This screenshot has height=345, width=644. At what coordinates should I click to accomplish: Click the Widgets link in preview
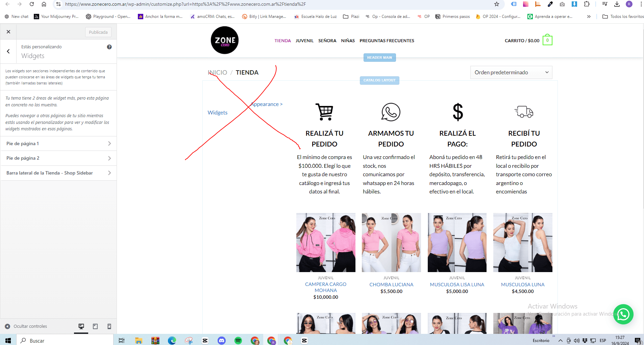point(218,113)
